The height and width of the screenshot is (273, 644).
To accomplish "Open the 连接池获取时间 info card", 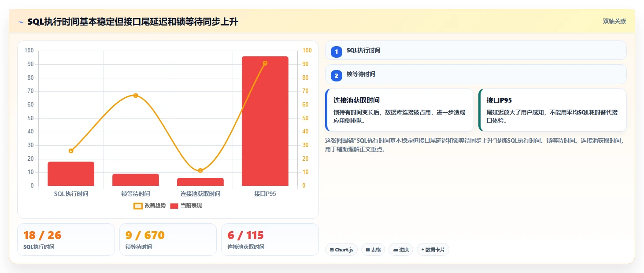I will [x=400, y=110].
